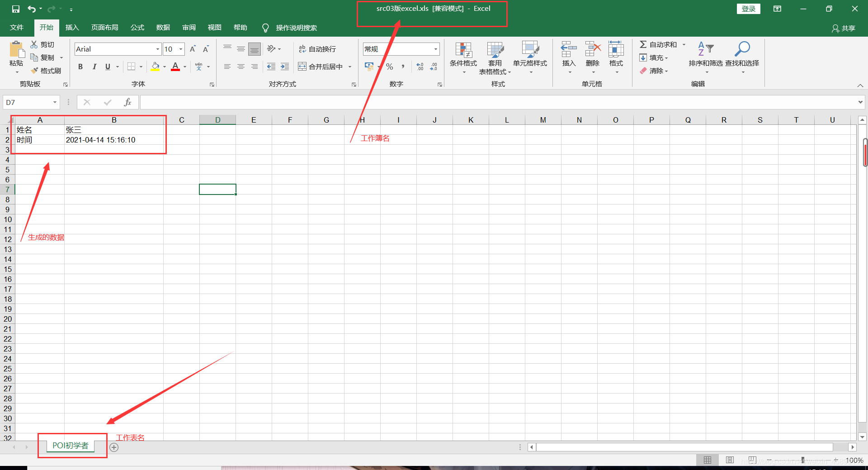Open Find and Select (查找和选择)
The height and width of the screenshot is (470, 868).
[x=742, y=58]
